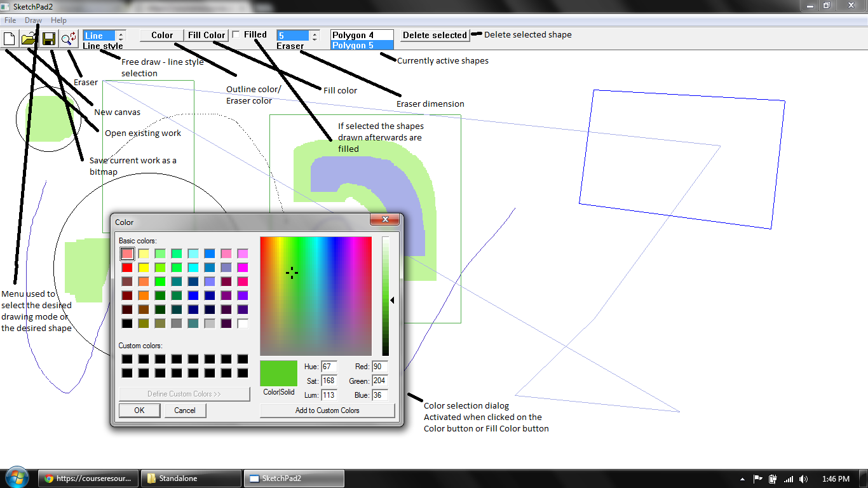Viewport: 868px width, 488px height.
Task: Open the Draw menu
Action: (x=33, y=20)
